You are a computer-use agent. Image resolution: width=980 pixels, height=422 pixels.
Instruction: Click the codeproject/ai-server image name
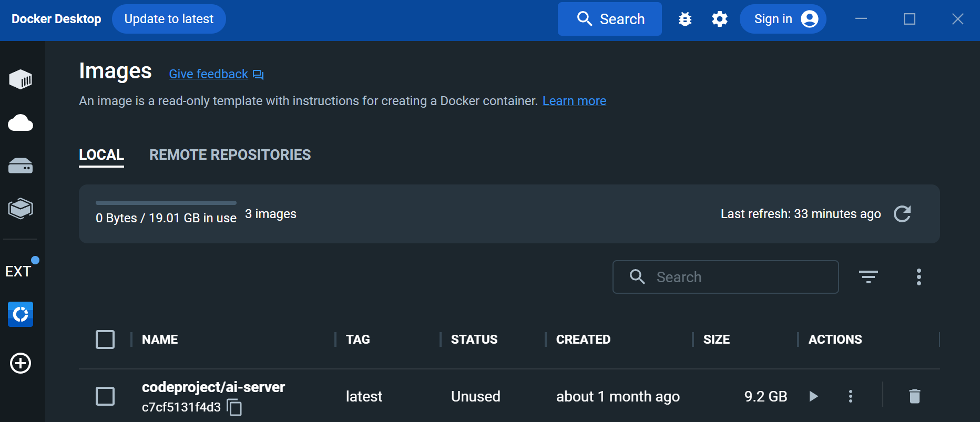click(213, 387)
